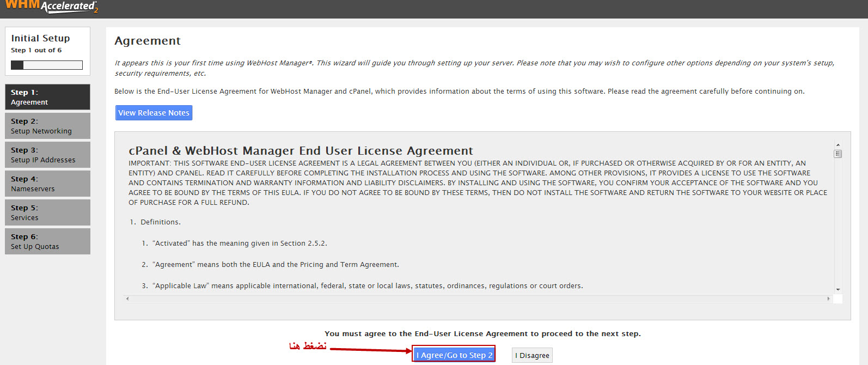Viewport: 868px width, 365px height.
Task: Open Step 3: Setup IP Addresses
Action: (47, 155)
